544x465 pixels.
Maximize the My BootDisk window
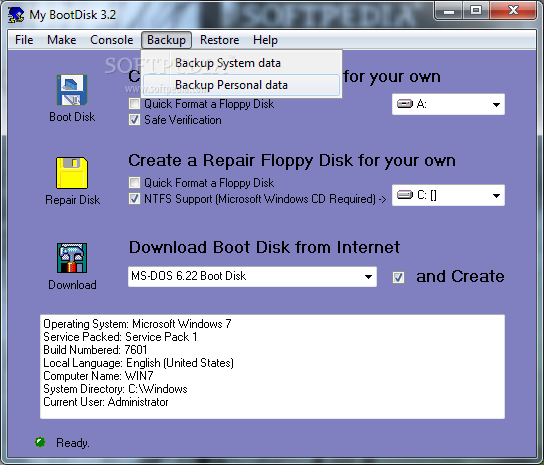(476, 11)
